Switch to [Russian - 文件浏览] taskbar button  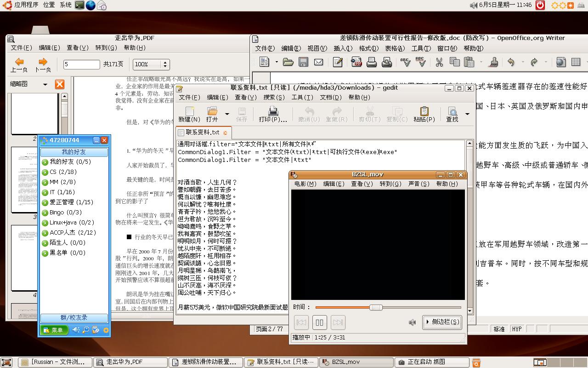tap(55, 362)
